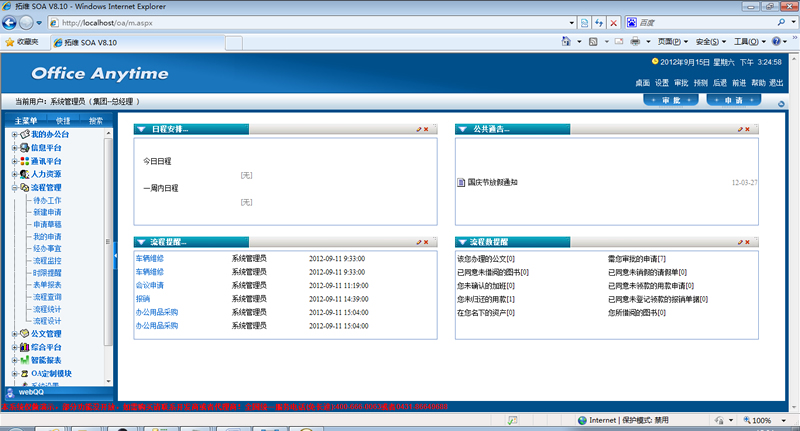This screenshot has width=800, height=431.
Task: Close the 公共通告 panel with red X
Action: [746, 130]
